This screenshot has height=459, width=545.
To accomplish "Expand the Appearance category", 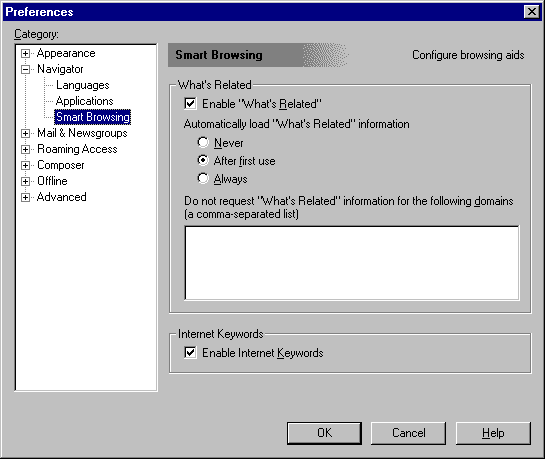I will [x=25, y=54].
